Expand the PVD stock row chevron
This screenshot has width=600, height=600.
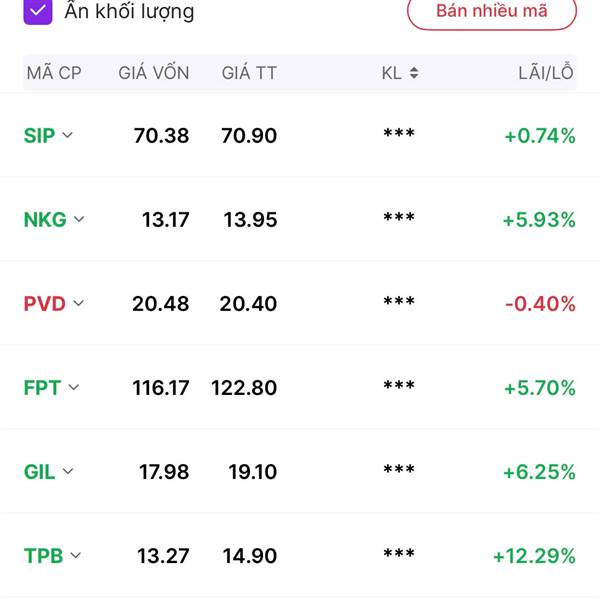pyautogui.click(x=78, y=303)
